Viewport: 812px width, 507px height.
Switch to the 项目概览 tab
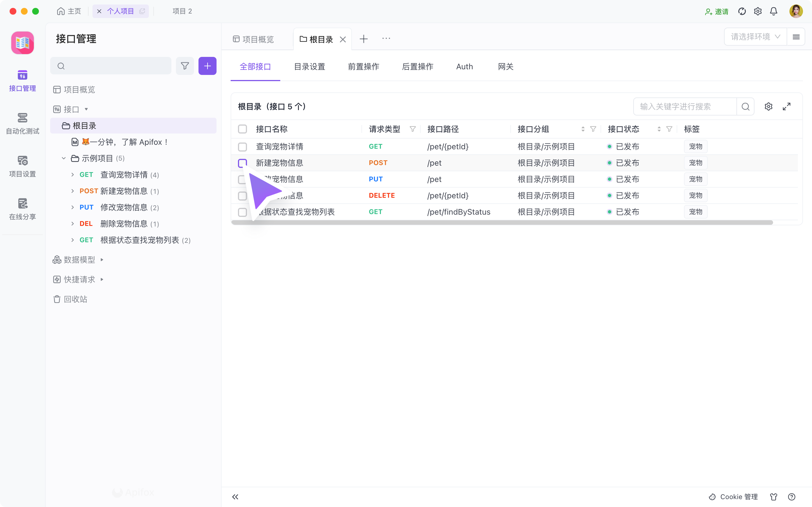[x=258, y=39]
